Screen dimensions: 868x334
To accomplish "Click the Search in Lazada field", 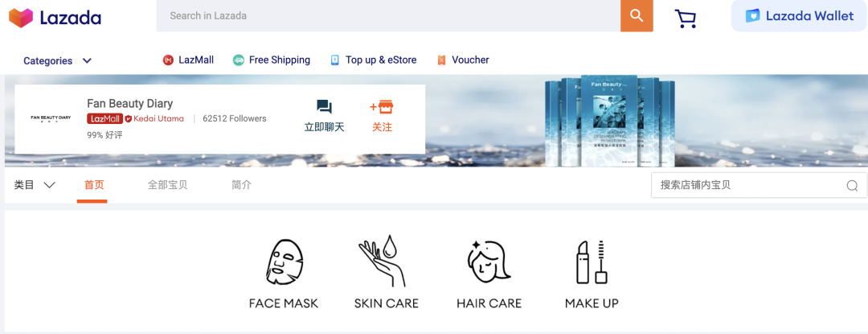I will click(388, 15).
